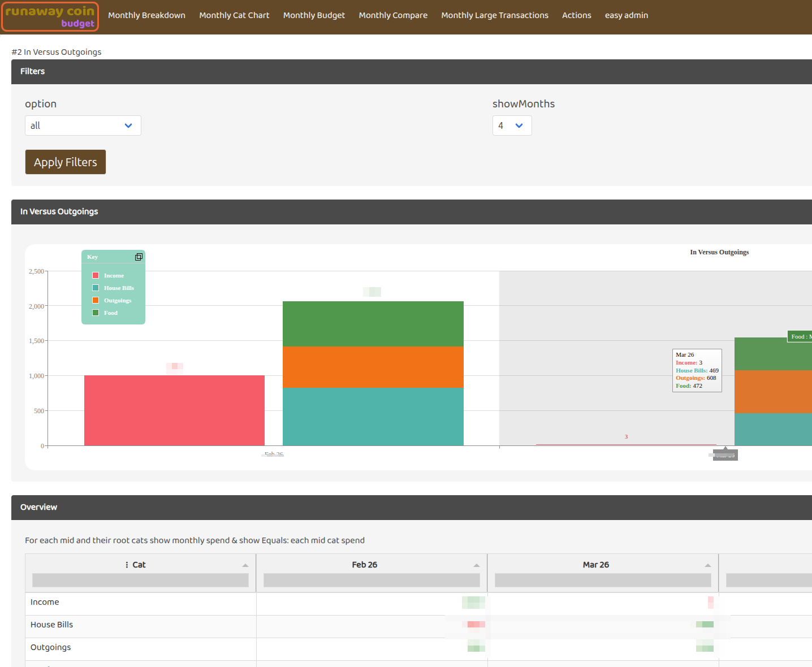Image resolution: width=812 pixels, height=667 pixels.
Task: Toggle Food series in chart key
Action: [105, 313]
